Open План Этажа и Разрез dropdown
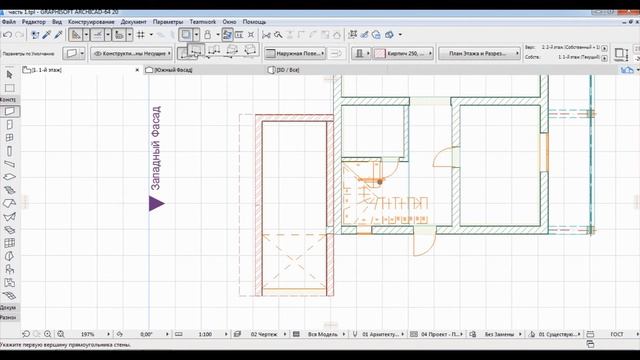640x360 pixels. (480, 53)
